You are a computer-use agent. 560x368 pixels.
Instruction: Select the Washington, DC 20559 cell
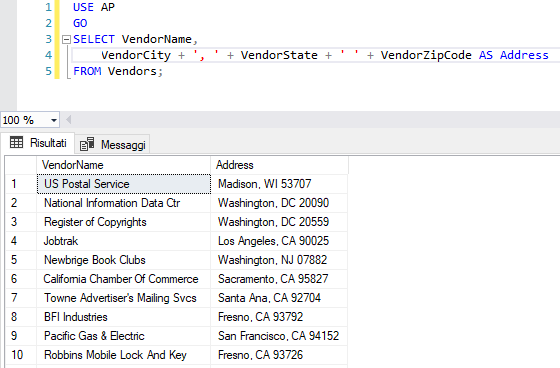[279, 222]
